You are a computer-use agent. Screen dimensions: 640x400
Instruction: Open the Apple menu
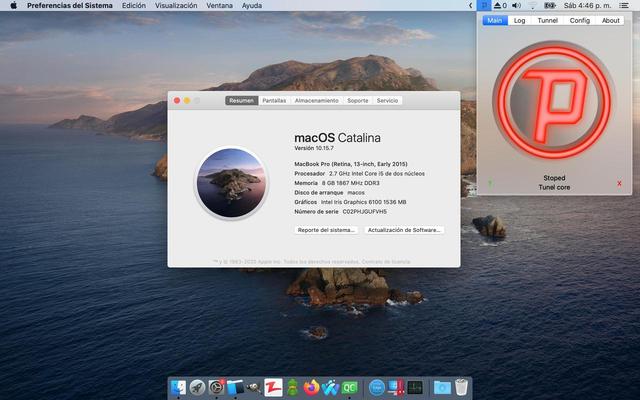click(x=13, y=5)
